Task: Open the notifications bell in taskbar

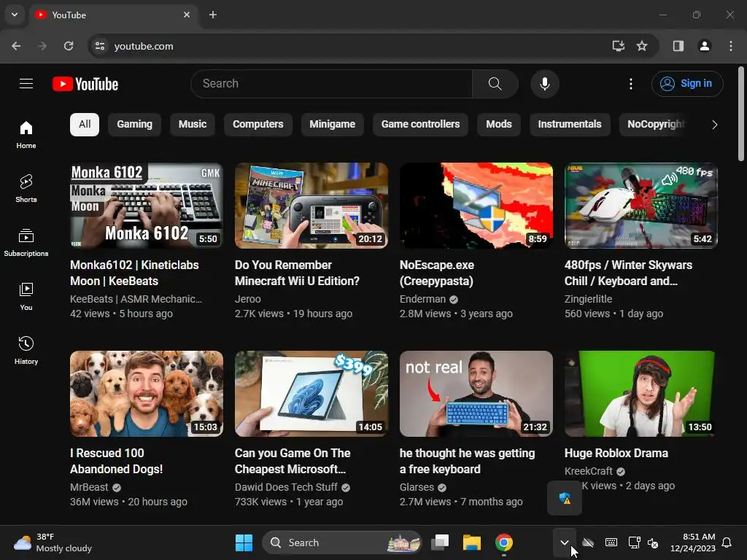Action: tap(727, 542)
